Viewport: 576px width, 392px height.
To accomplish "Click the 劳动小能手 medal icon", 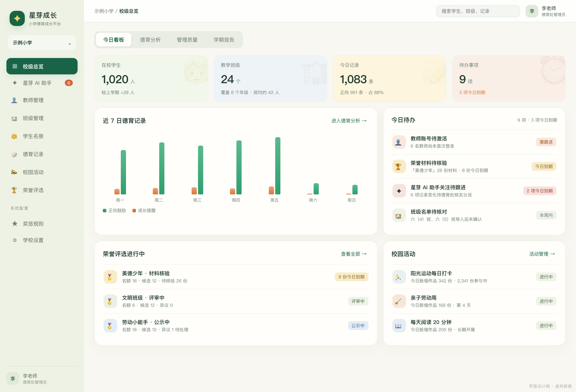I will (x=110, y=326).
